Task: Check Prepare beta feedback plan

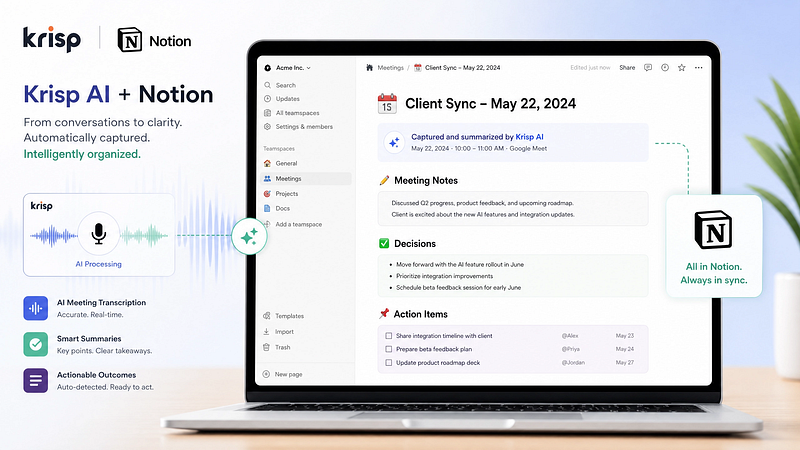Action: click(389, 349)
